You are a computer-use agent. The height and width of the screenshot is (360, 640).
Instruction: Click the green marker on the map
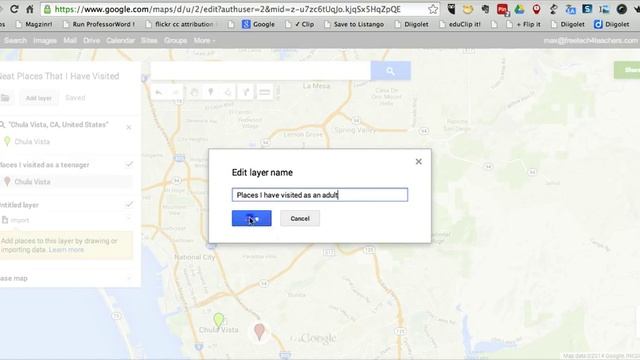click(x=219, y=320)
